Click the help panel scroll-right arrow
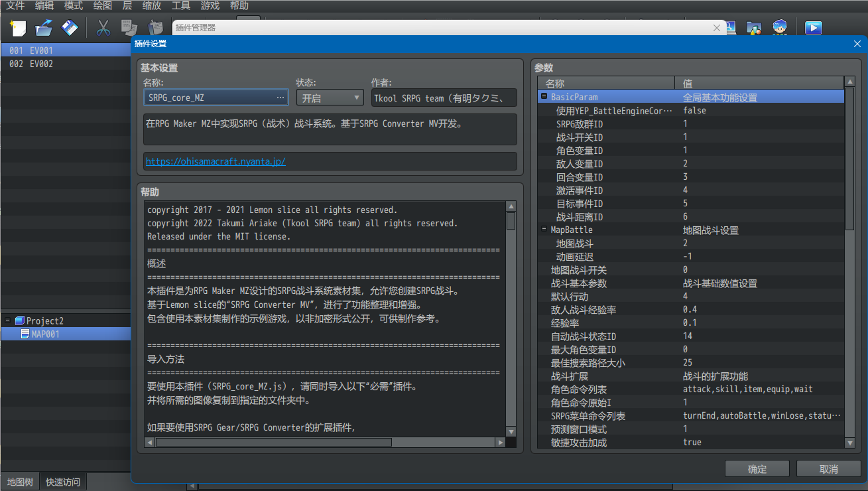 coord(501,442)
